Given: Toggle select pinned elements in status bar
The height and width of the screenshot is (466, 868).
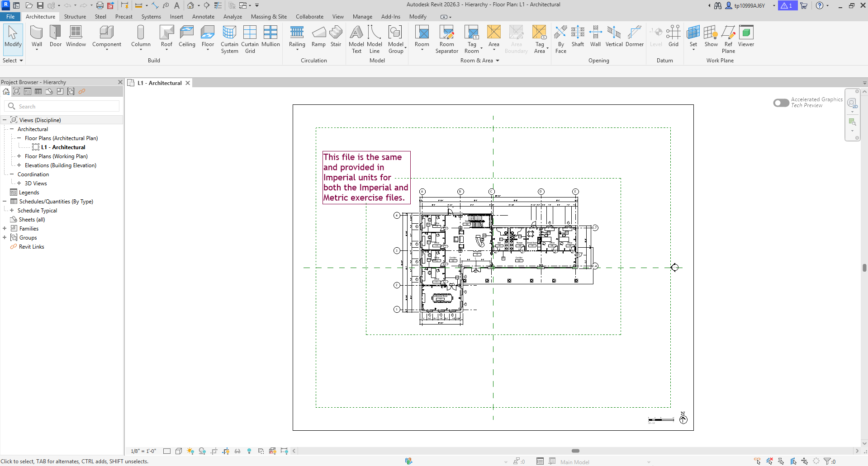Looking at the screenshot, I should pyautogui.click(x=781, y=461).
